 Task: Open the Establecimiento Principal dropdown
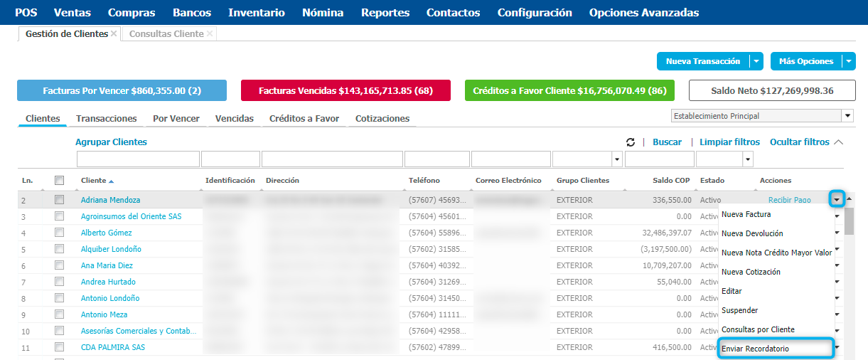(x=847, y=116)
